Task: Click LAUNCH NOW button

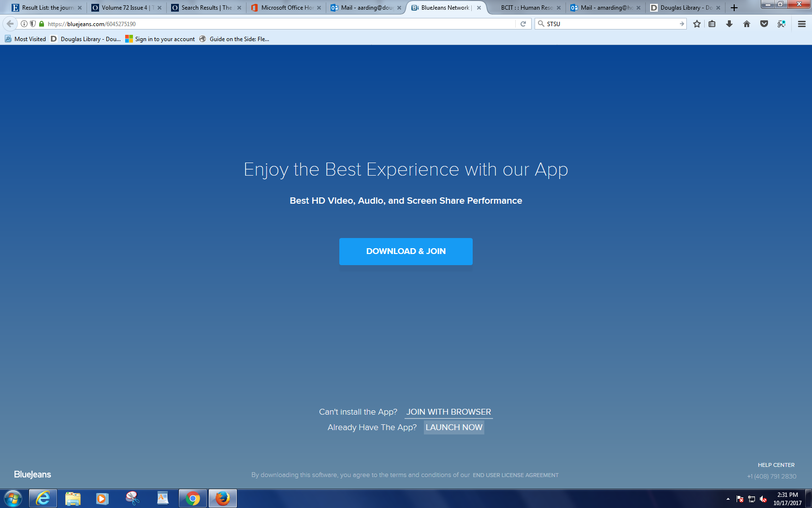Action: coord(454,428)
